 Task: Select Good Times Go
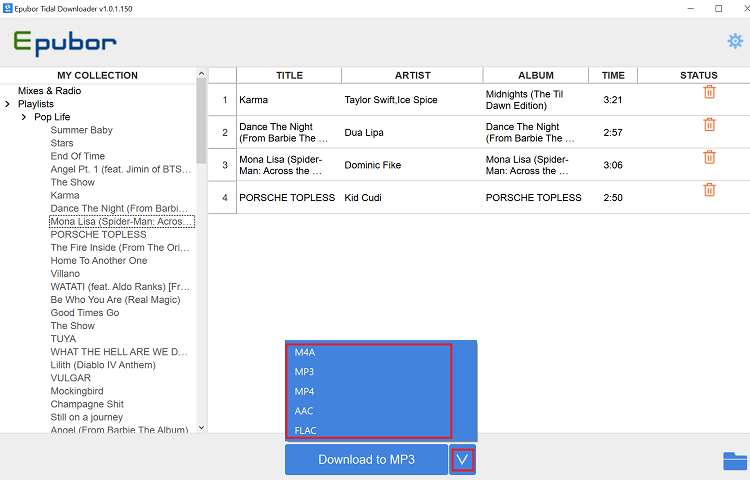pyautogui.click(x=85, y=313)
